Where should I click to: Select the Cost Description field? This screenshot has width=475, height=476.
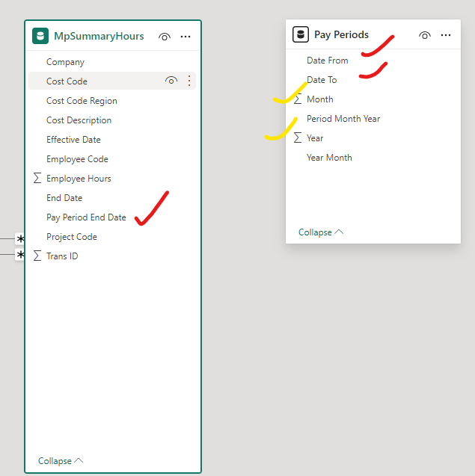pos(79,120)
